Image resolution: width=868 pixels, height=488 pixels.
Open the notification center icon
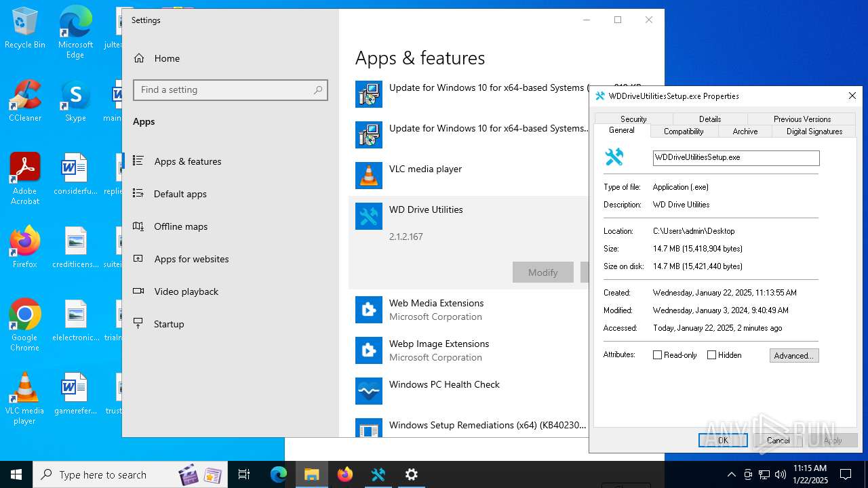click(x=846, y=474)
